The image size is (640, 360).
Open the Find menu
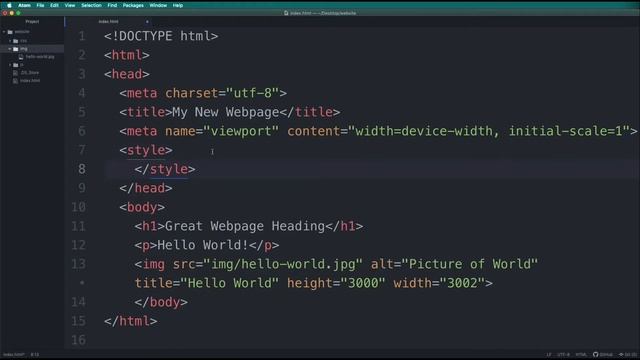pos(112,5)
